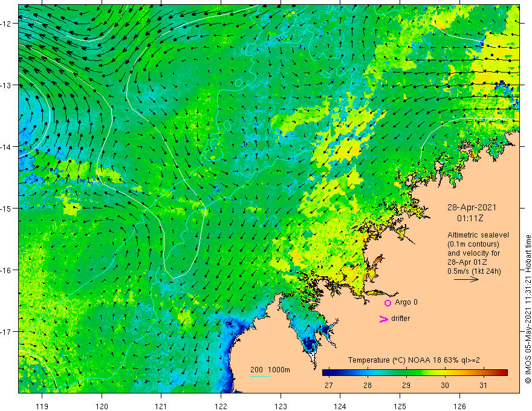Click the longitude axis label 120
This screenshot has width=532, height=411.
[102, 406]
